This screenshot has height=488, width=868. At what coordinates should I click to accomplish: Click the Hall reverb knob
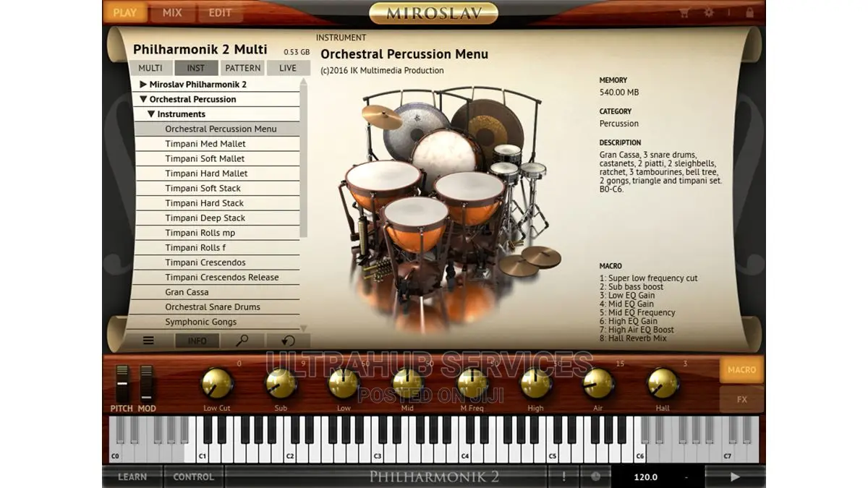(663, 383)
